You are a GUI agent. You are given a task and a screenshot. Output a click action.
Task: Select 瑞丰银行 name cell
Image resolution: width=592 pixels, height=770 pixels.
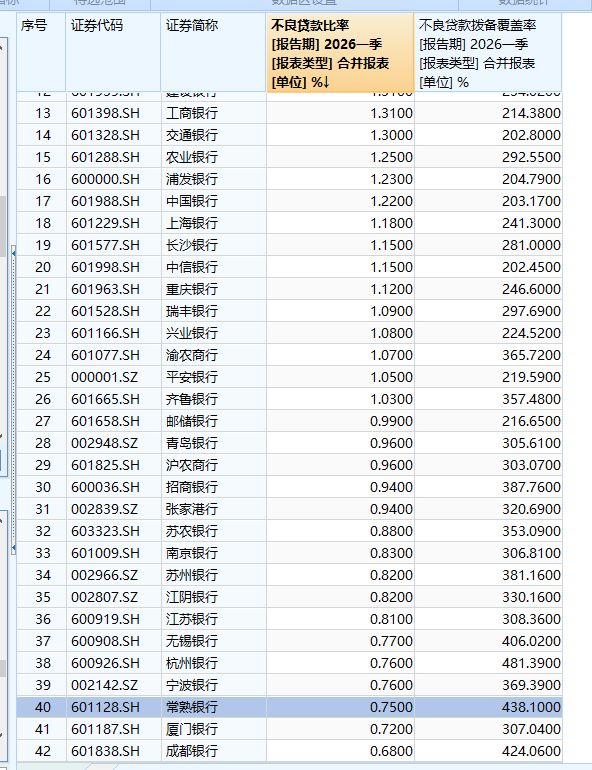214,311
